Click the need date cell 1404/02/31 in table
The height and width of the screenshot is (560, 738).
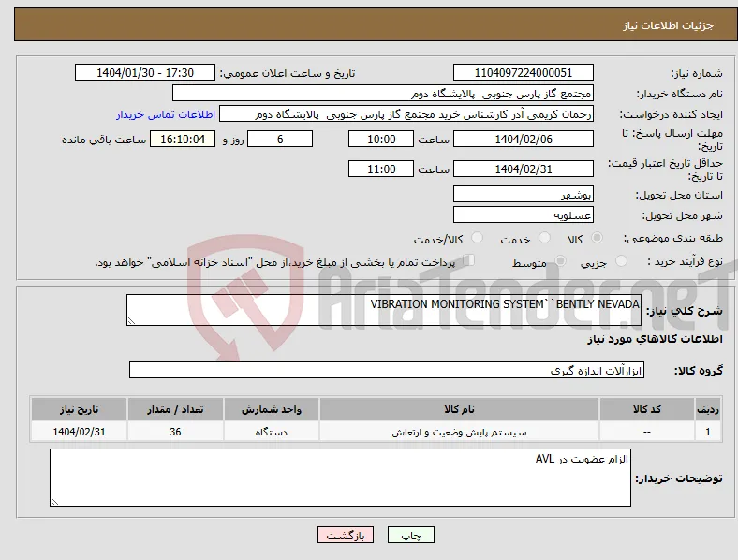(79, 432)
